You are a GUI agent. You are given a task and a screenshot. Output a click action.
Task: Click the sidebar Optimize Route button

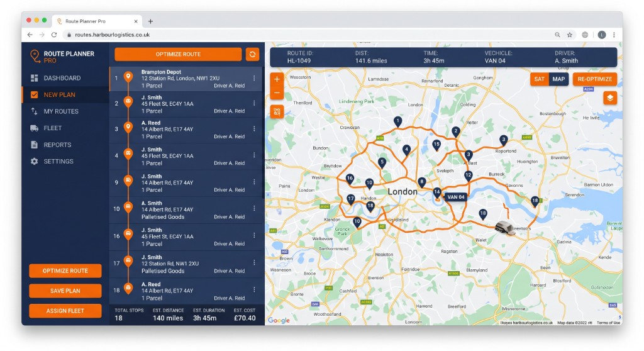coord(65,271)
